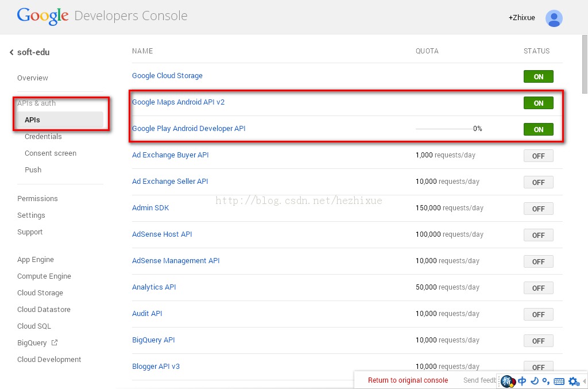This screenshot has width=588, height=389.
Task: Open the IME settings gear icon
Action: 574,382
